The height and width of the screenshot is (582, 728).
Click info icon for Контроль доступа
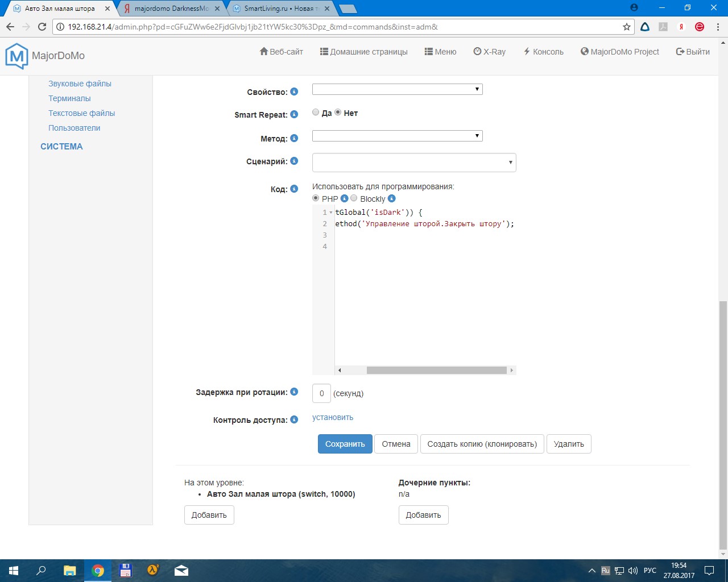(294, 419)
